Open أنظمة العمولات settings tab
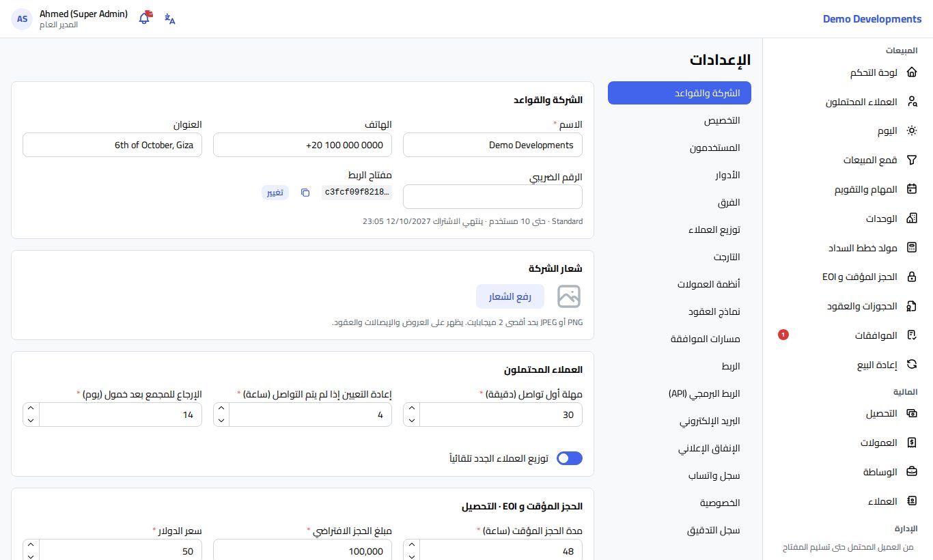This screenshot has height=560, width=933. (x=680, y=284)
